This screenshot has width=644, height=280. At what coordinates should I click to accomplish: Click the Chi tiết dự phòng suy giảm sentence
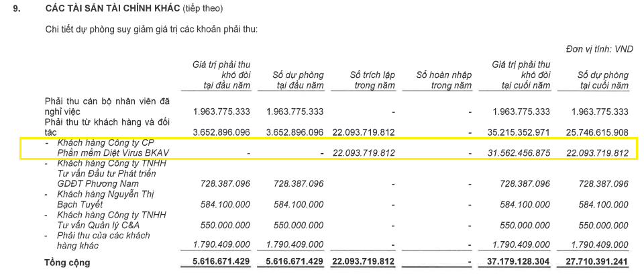[151, 30]
